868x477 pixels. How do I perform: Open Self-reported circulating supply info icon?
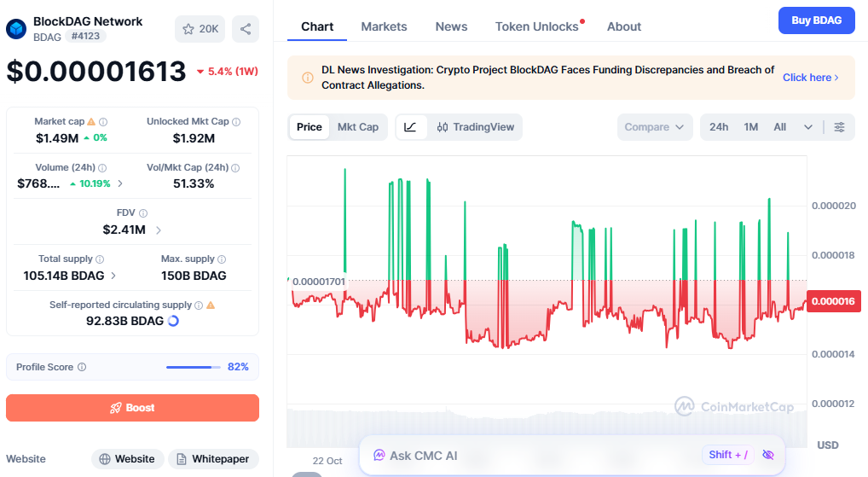[199, 305]
